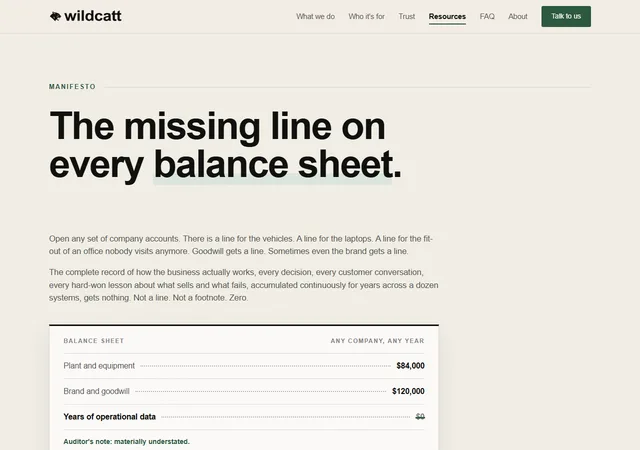Viewport: 640px width, 450px height.
Task: Click highlighted words 'balance sheet.' in headline
Action: point(278,165)
